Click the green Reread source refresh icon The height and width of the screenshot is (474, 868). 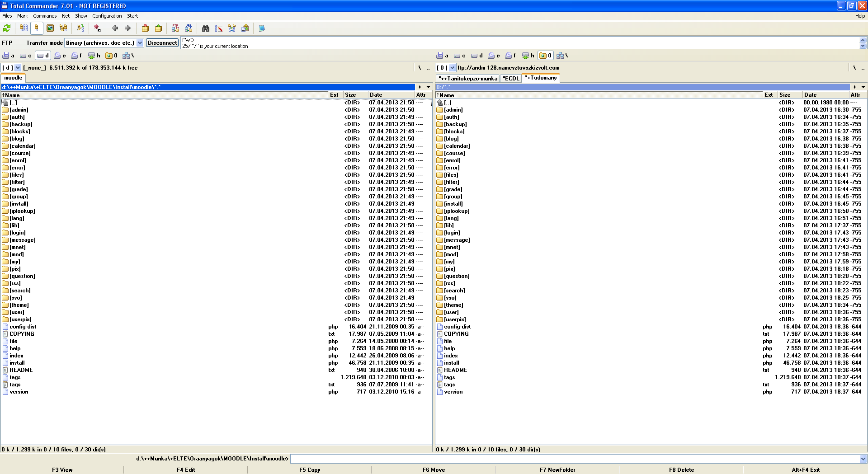click(7, 28)
